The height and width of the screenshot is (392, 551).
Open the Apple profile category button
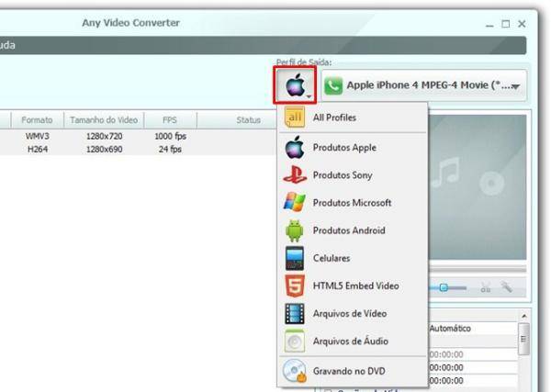coord(295,85)
